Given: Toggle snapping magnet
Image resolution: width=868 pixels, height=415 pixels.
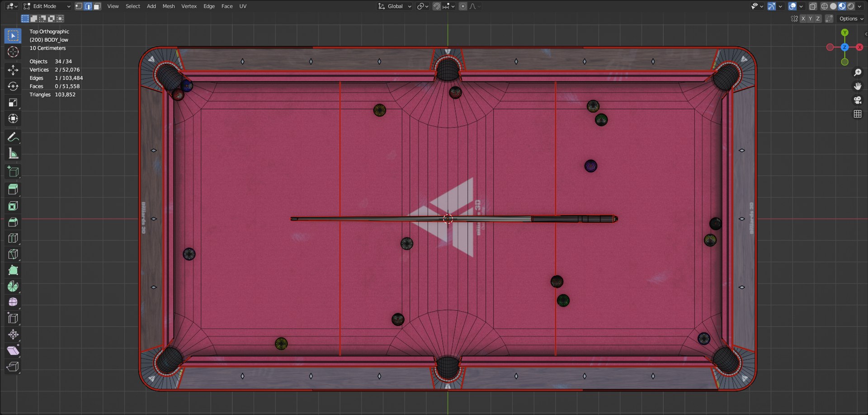Looking at the screenshot, I should [x=436, y=6].
